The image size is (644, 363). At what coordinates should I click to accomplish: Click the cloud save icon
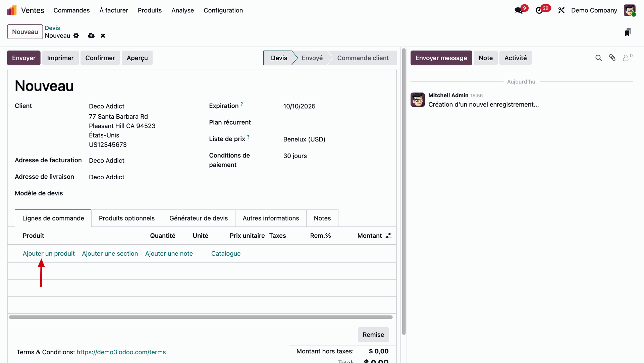point(91,36)
